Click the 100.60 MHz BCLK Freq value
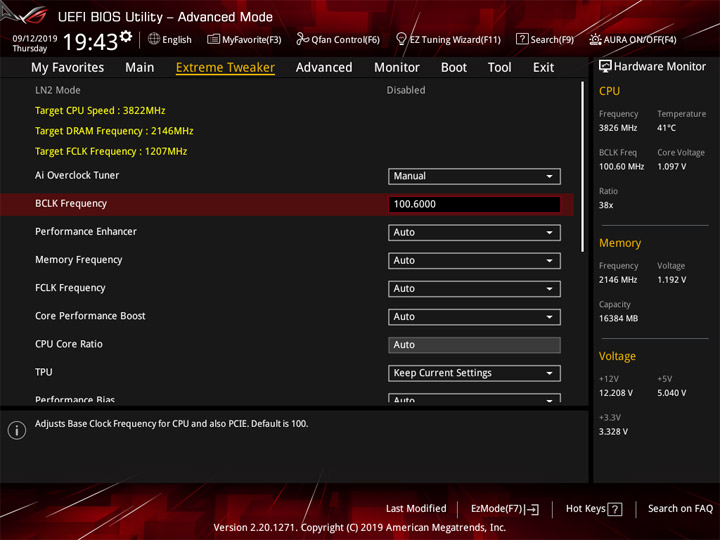720x540 pixels. click(621, 166)
